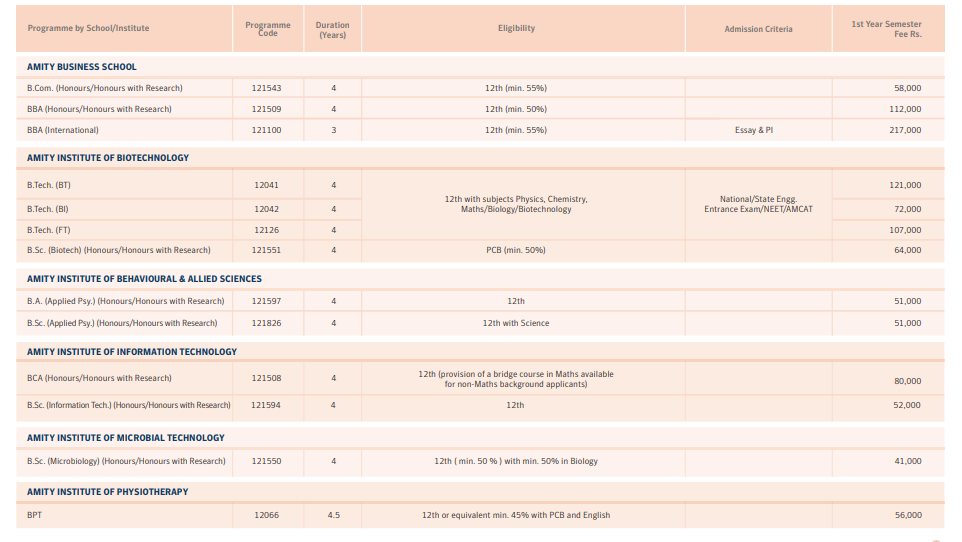This screenshot has height=542, width=962.
Task: Click the Programme Code column header
Action: click(x=267, y=29)
